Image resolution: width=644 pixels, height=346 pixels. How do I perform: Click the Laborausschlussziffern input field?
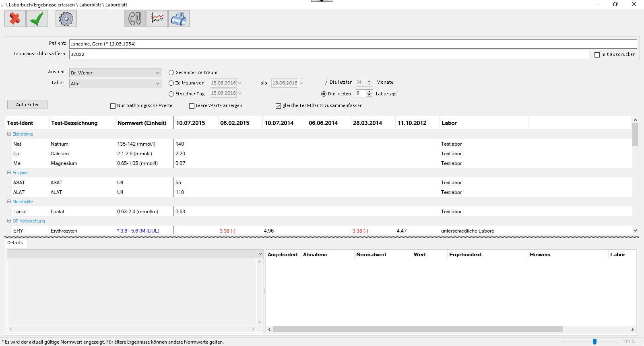pyautogui.click(x=330, y=54)
